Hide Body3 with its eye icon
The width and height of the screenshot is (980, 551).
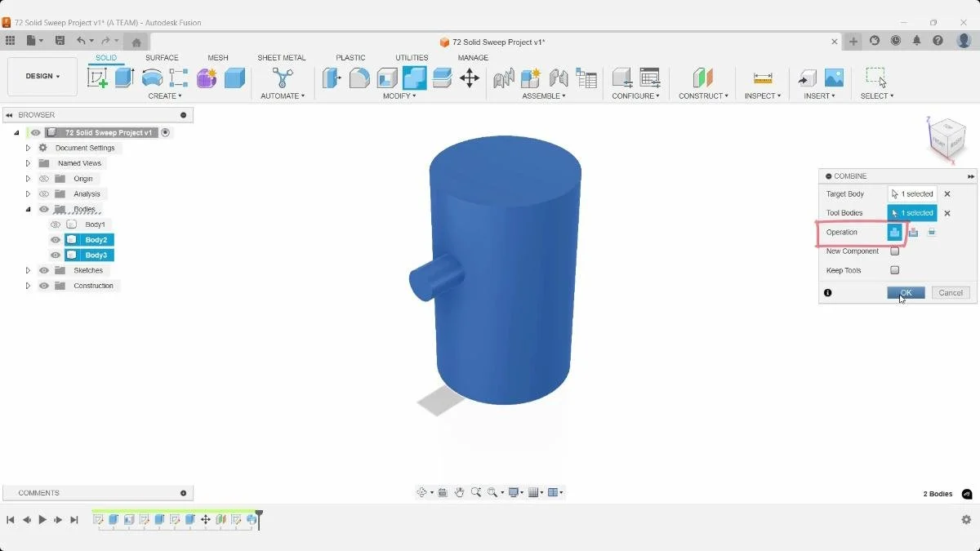(56, 256)
